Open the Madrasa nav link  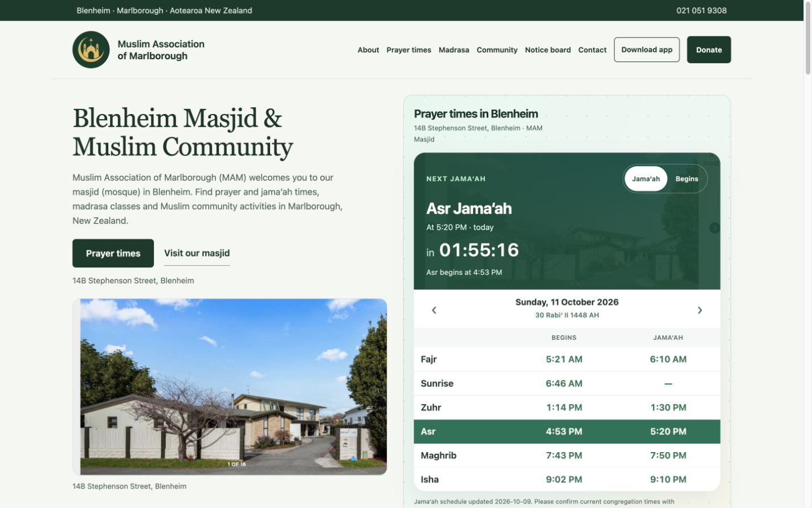click(x=454, y=50)
